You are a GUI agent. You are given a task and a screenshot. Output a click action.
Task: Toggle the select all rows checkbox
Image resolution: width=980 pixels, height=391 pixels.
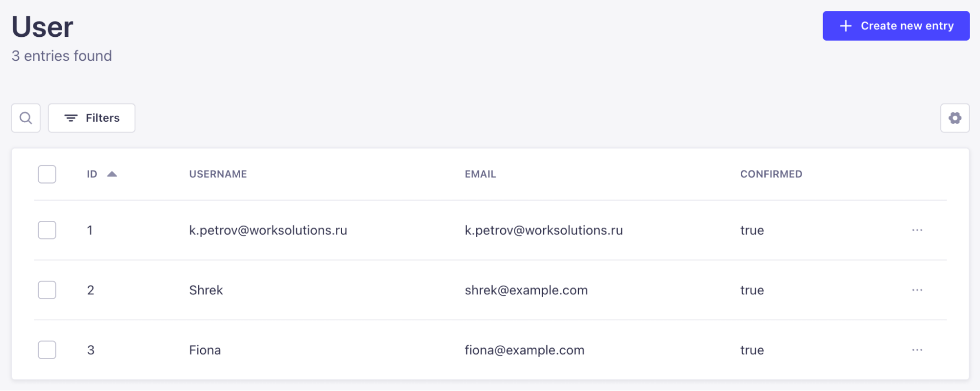coord(47,174)
